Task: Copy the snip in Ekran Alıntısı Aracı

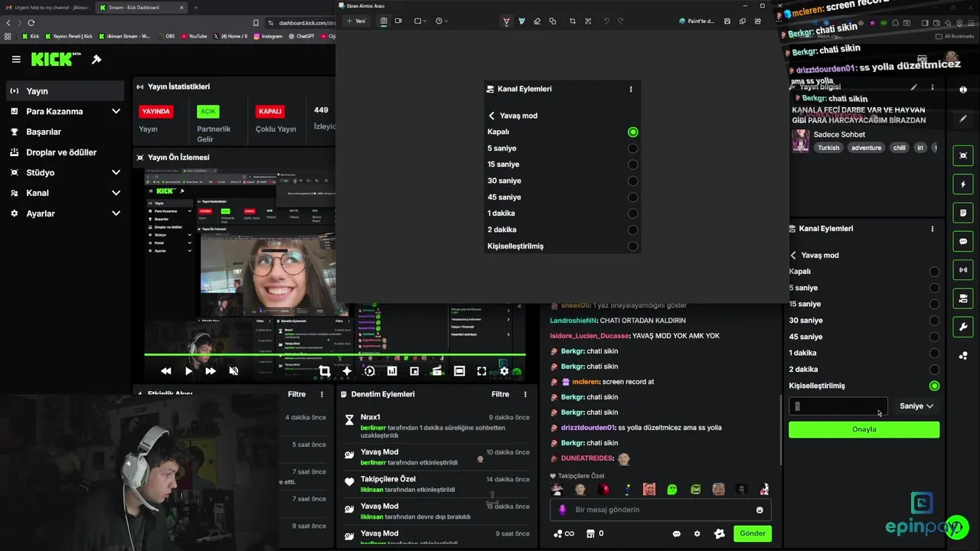Action: pyautogui.click(x=743, y=21)
